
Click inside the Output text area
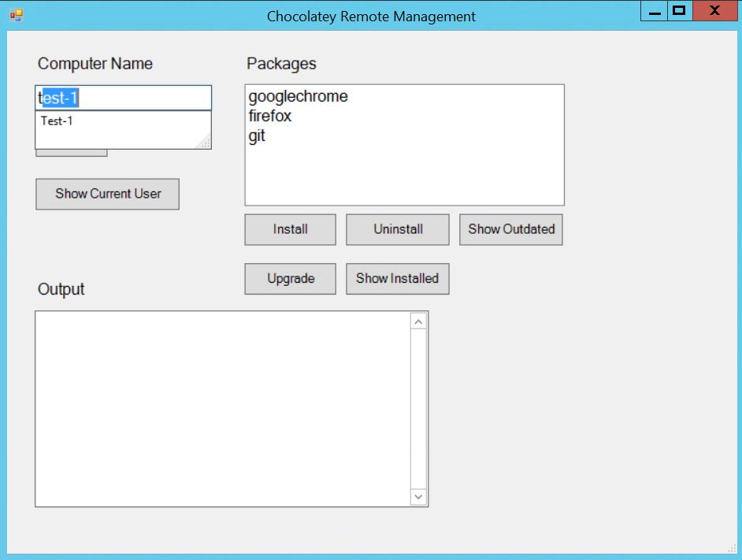click(x=222, y=409)
